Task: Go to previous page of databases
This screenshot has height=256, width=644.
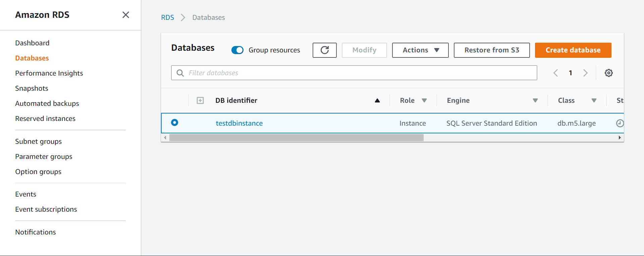Action: [555, 73]
